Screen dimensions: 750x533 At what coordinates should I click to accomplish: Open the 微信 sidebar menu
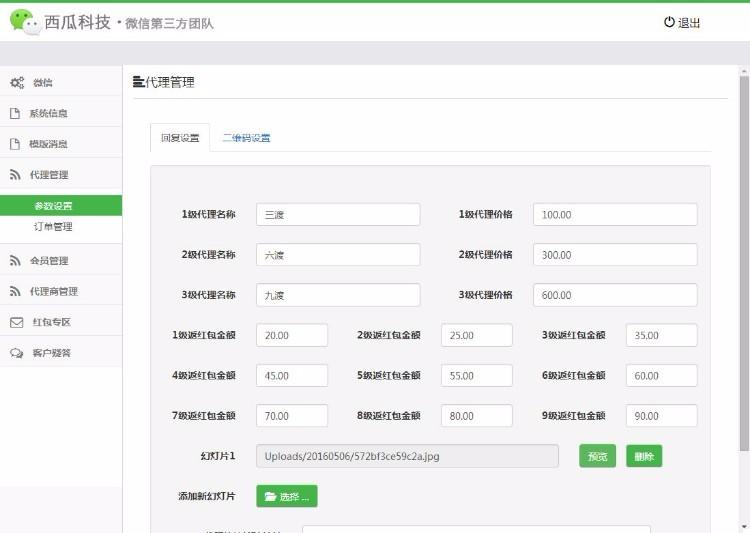click(61, 82)
